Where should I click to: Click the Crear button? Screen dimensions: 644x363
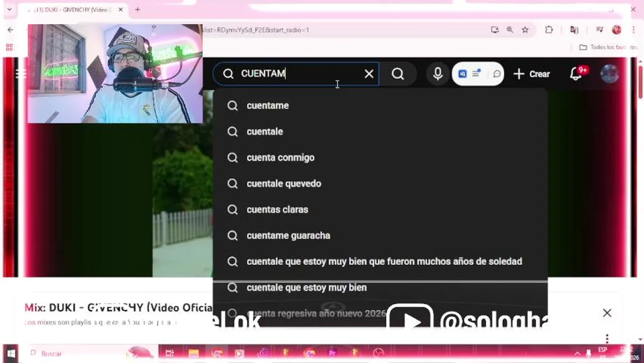tap(532, 74)
